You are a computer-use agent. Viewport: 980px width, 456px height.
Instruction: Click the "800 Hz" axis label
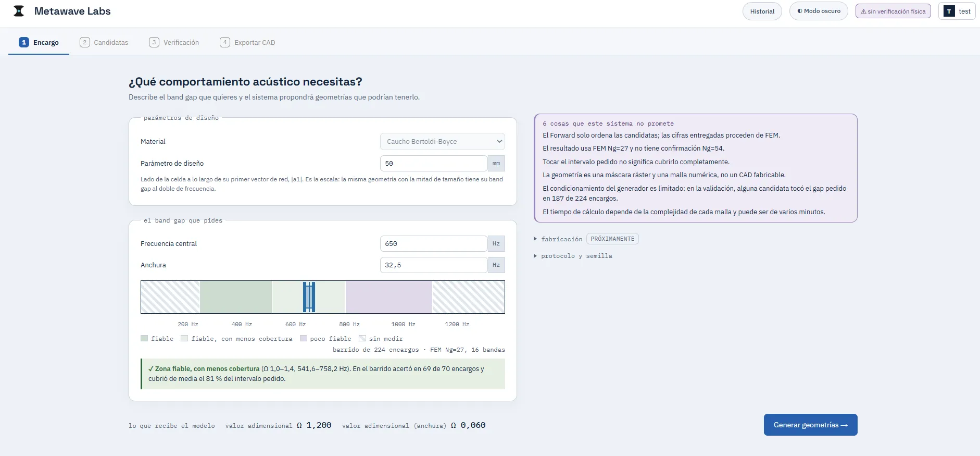coord(349,324)
